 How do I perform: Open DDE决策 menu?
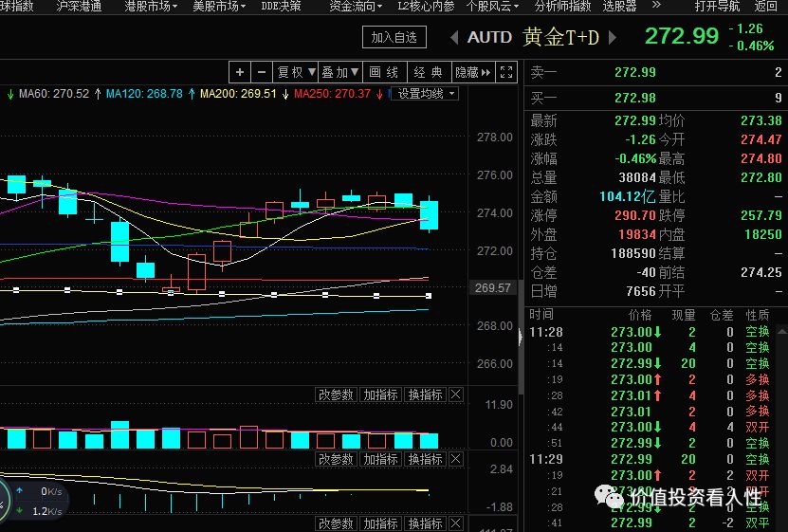(x=281, y=6)
